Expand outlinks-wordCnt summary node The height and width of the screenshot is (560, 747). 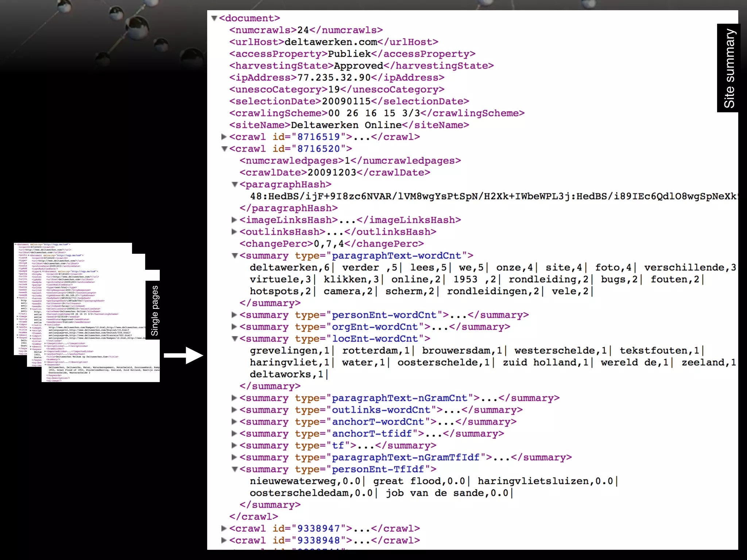tap(235, 410)
